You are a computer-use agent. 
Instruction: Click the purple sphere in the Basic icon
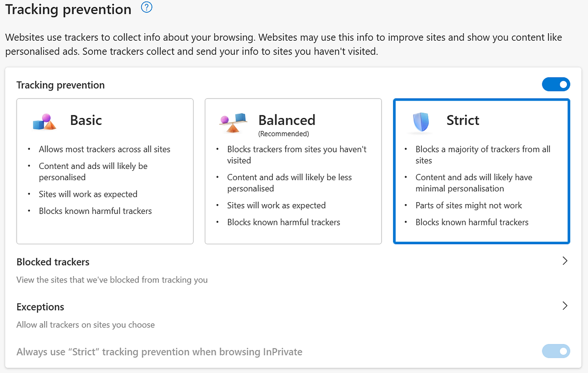(47, 117)
